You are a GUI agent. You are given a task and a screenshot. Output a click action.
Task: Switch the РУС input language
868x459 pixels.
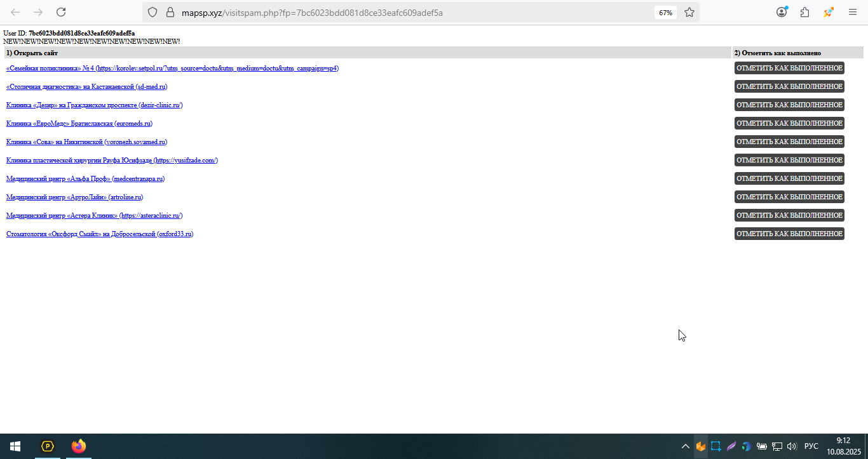(x=811, y=446)
